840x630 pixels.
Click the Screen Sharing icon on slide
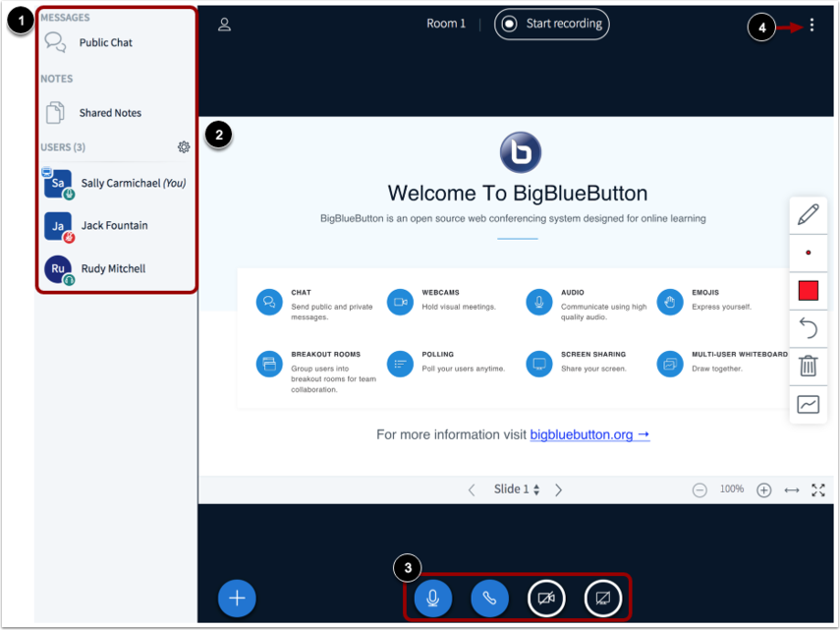click(x=539, y=365)
